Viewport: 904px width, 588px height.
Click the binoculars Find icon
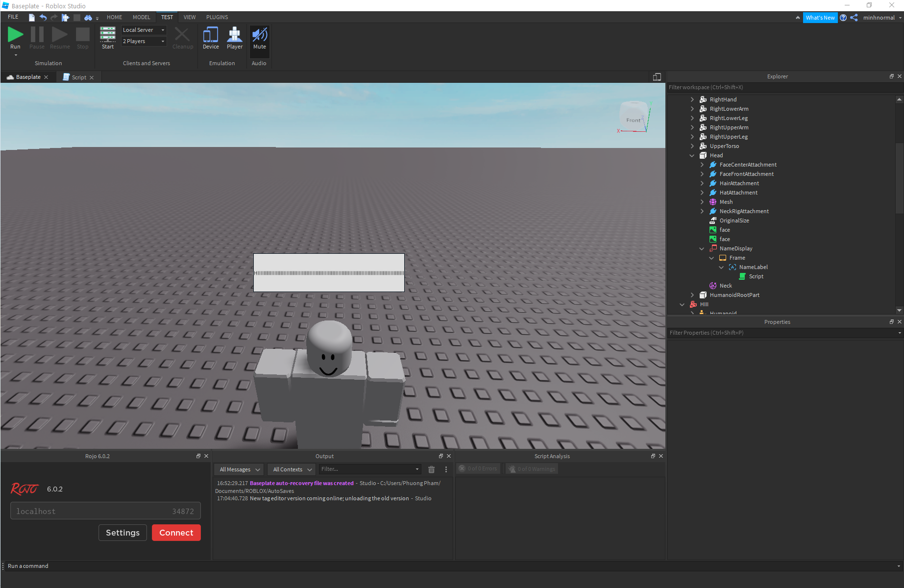click(88, 18)
